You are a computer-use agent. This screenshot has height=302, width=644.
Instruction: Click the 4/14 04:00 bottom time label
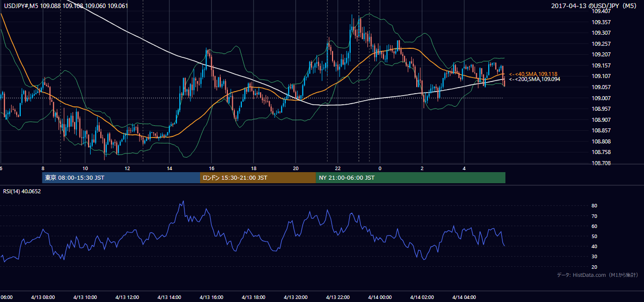(464, 297)
